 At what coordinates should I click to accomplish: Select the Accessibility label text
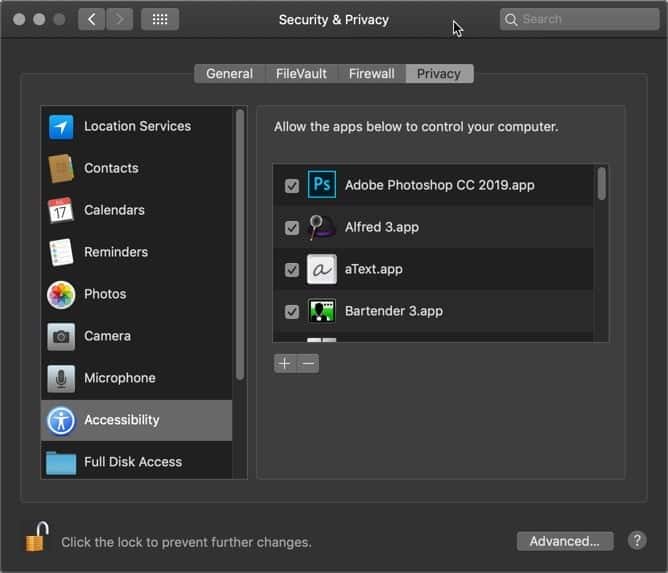click(x=122, y=420)
